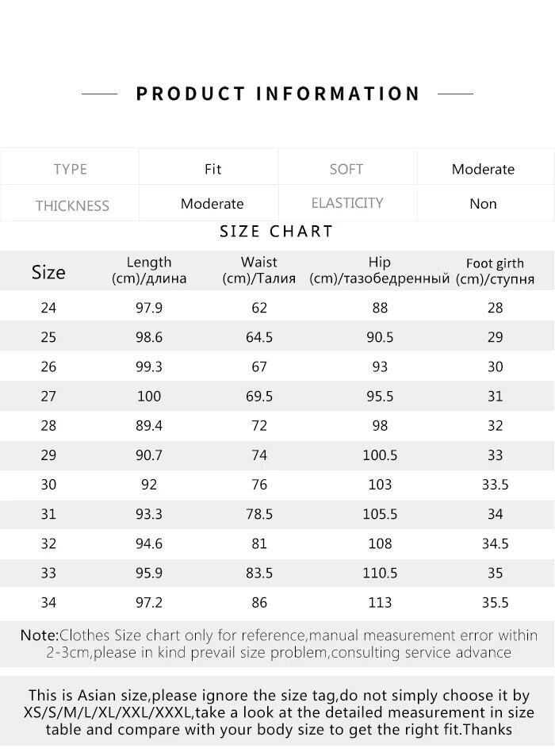Image resolution: width=555 pixels, height=756 pixels.
Task: Select the SOFT label cell
Action: click(346, 169)
